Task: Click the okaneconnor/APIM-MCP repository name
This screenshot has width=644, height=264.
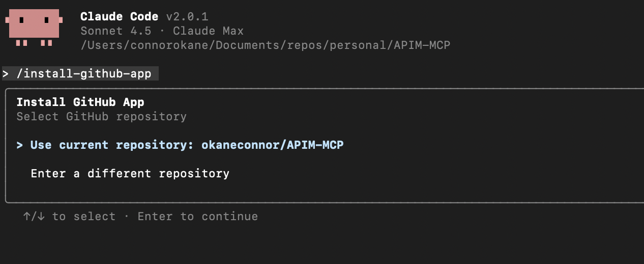Action: click(x=273, y=145)
